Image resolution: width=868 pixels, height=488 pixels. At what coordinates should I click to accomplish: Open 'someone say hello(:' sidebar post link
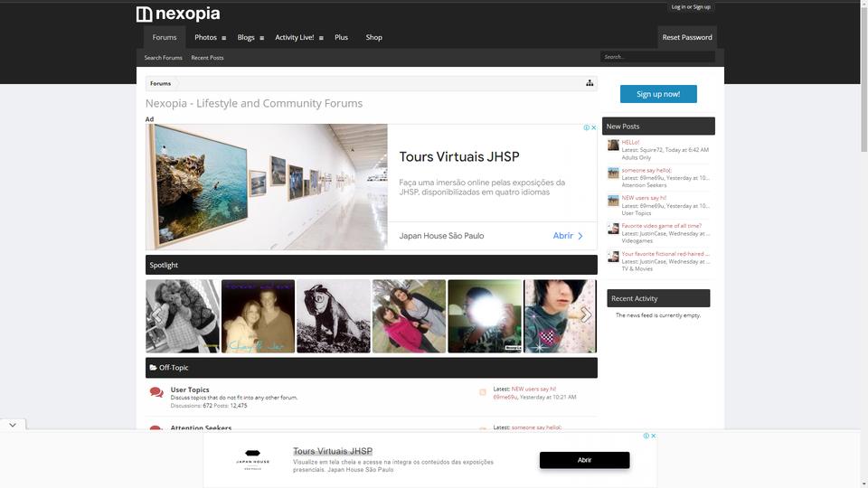click(x=646, y=170)
